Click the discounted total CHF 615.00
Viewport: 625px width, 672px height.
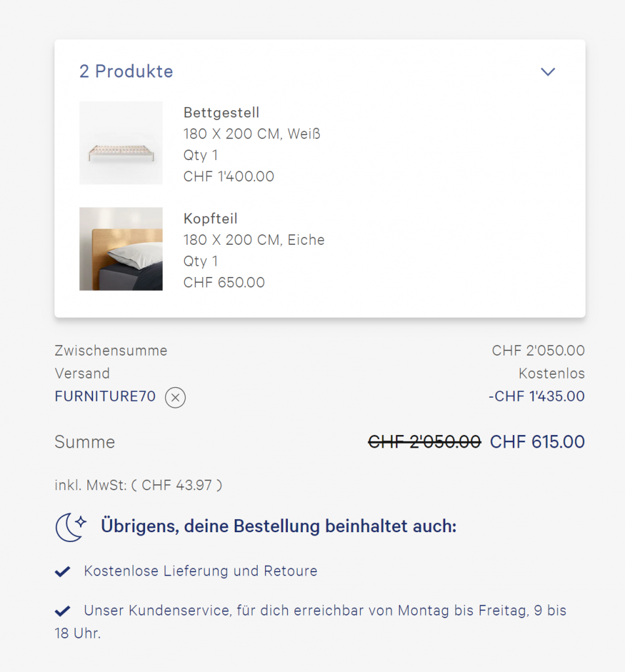tap(537, 442)
